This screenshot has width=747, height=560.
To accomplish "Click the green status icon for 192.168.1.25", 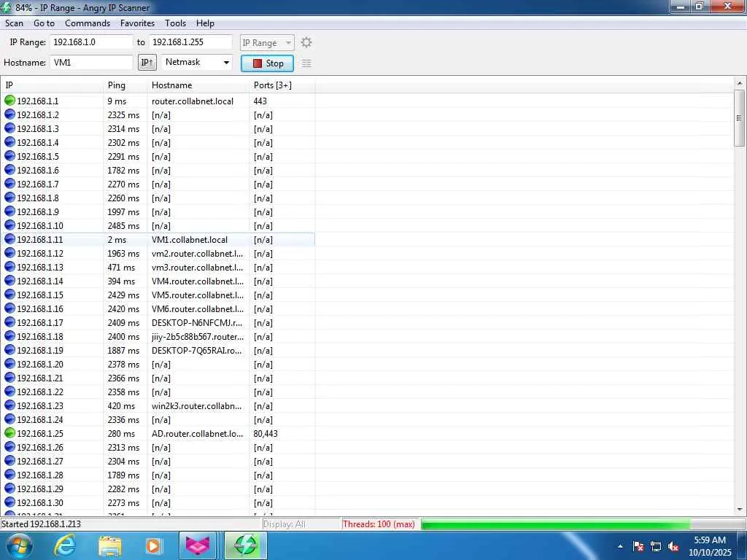I will [9, 433].
